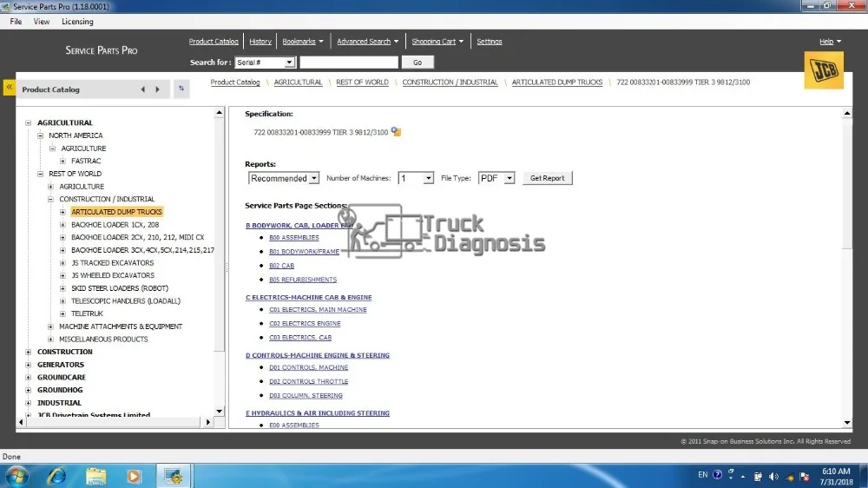
Task: Open the Action Center flag tray icon
Action: [805, 477]
